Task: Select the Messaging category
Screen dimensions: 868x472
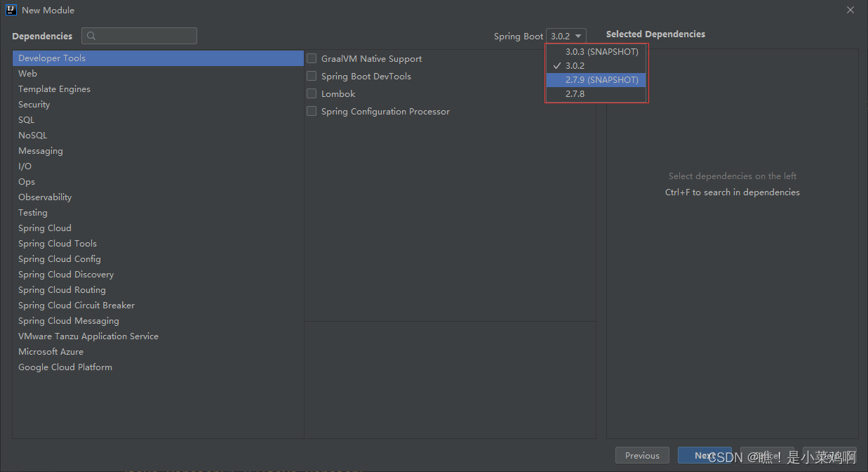Action: pos(158,151)
